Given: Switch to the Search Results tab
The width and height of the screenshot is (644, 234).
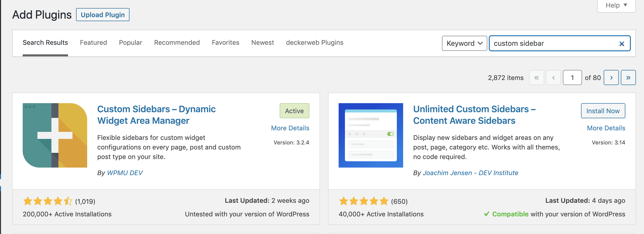Looking at the screenshot, I should point(45,43).
